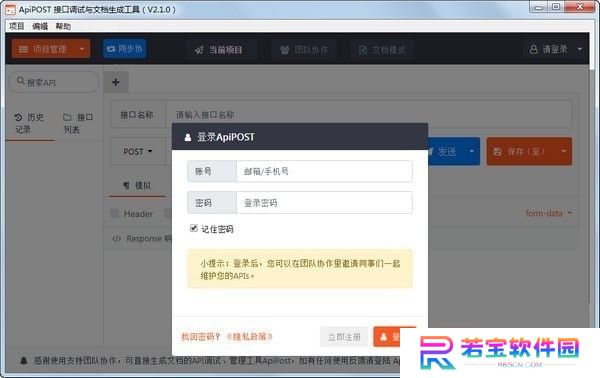Open the 历史记录 tab
Viewport: 600px width, 378px height.
point(29,123)
